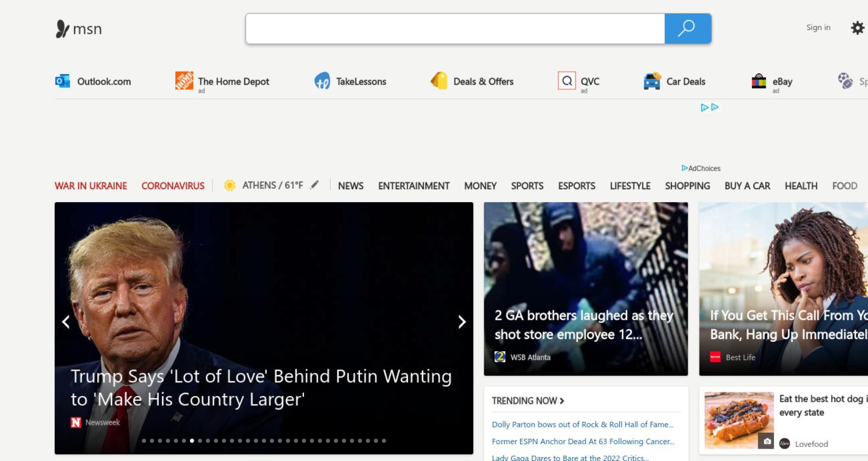Open FOOD tab
868x461 pixels.
845,186
